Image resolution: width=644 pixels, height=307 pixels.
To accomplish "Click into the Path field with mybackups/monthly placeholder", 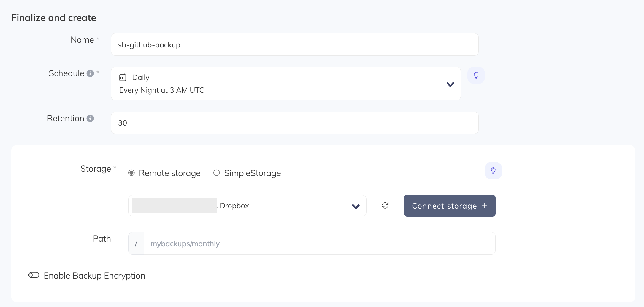I will 319,244.
